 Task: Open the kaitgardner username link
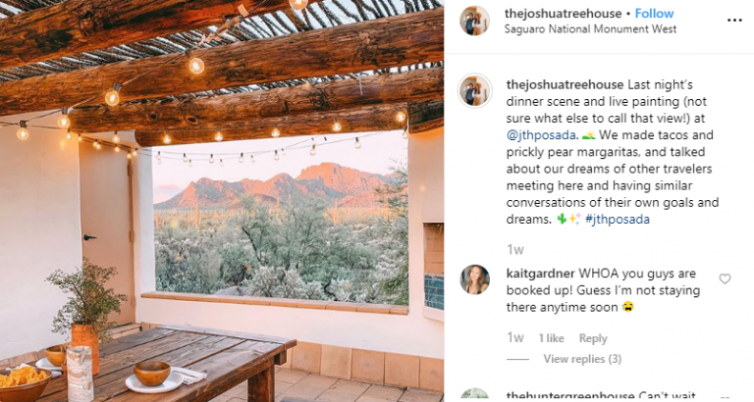tap(540, 274)
